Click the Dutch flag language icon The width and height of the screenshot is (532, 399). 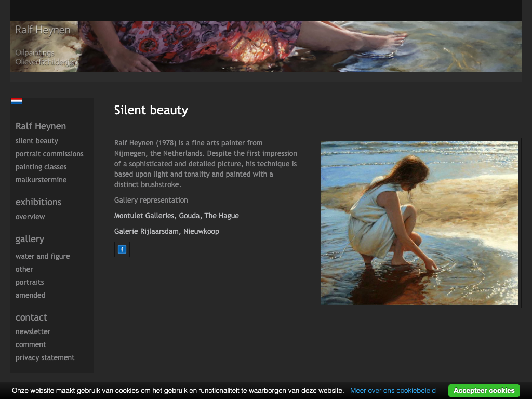pyautogui.click(x=17, y=101)
